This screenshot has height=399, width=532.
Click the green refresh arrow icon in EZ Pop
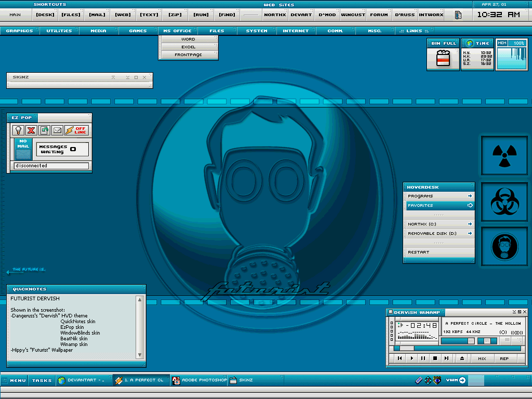pyautogui.click(x=44, y=130)
